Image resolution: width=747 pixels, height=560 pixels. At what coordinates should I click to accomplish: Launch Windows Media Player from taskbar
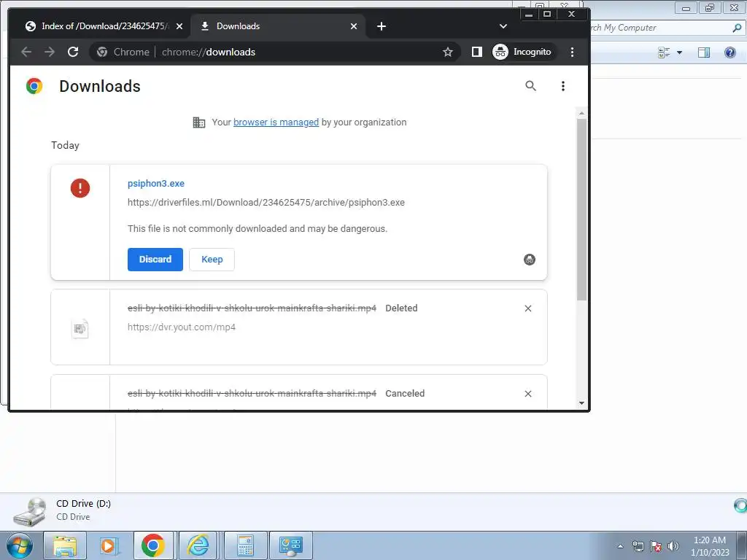(109, 545)
